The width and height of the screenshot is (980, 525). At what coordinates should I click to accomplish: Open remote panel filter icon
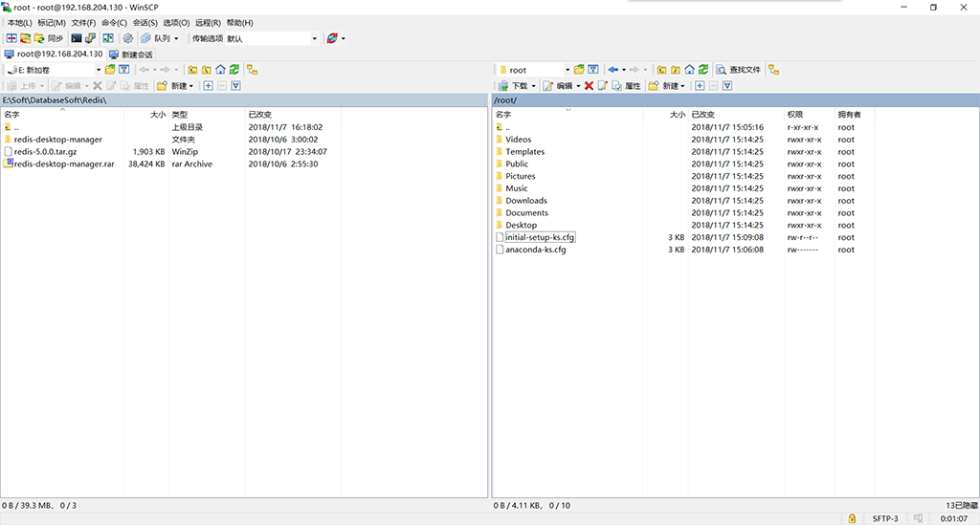tap(593, 69)
